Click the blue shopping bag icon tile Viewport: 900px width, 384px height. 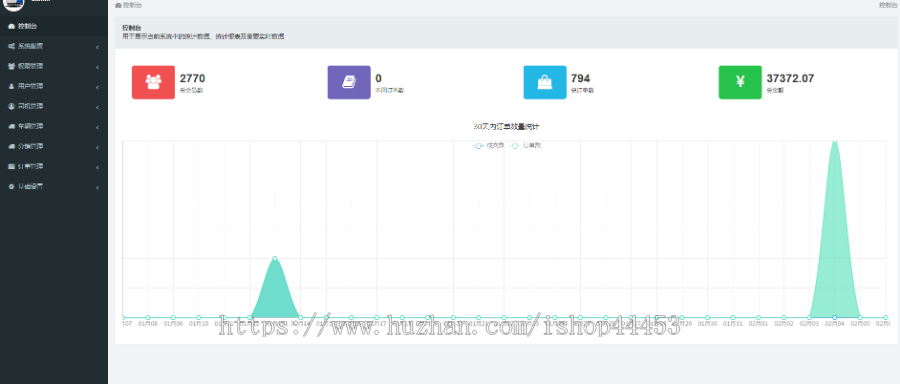545,82
